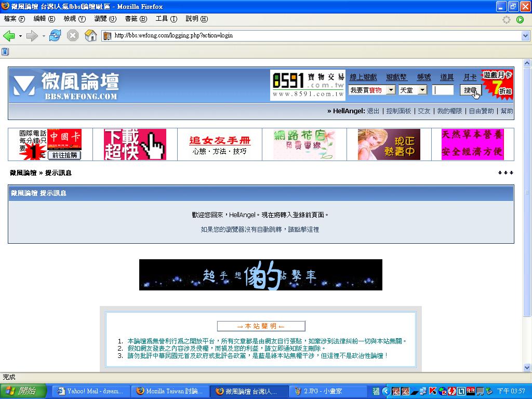Click the gray Forward arrow button

click(x=32, y=35)
